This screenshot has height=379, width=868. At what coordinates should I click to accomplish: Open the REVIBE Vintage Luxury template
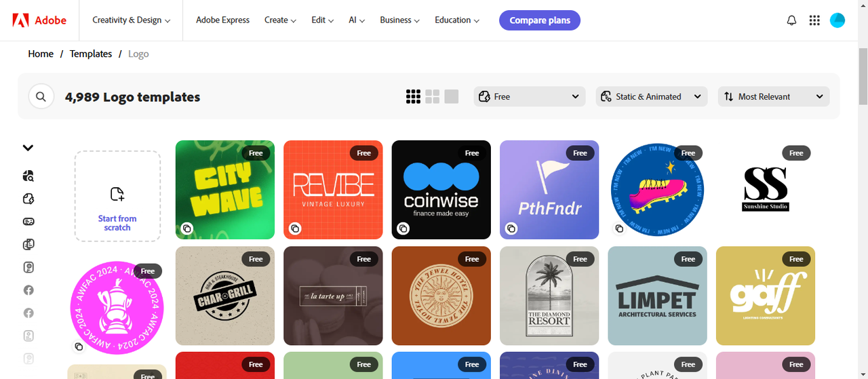coord(333,190)
